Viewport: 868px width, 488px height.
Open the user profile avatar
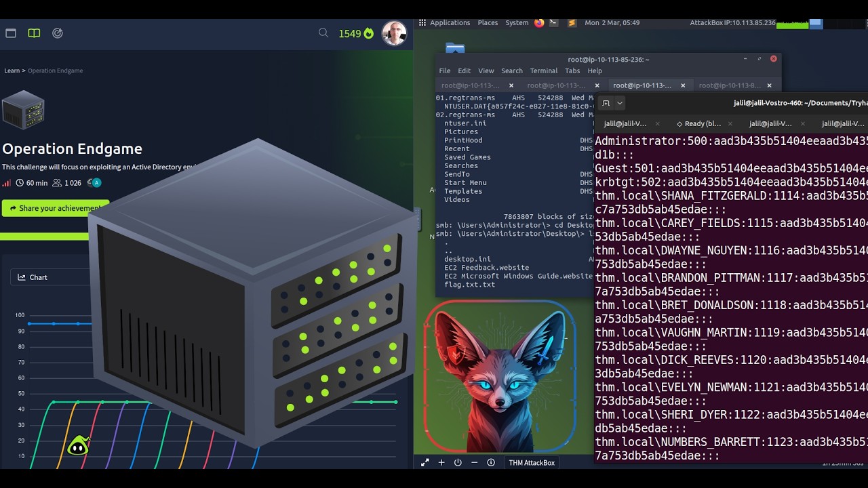pyautogui.click(x=394, y=33)
